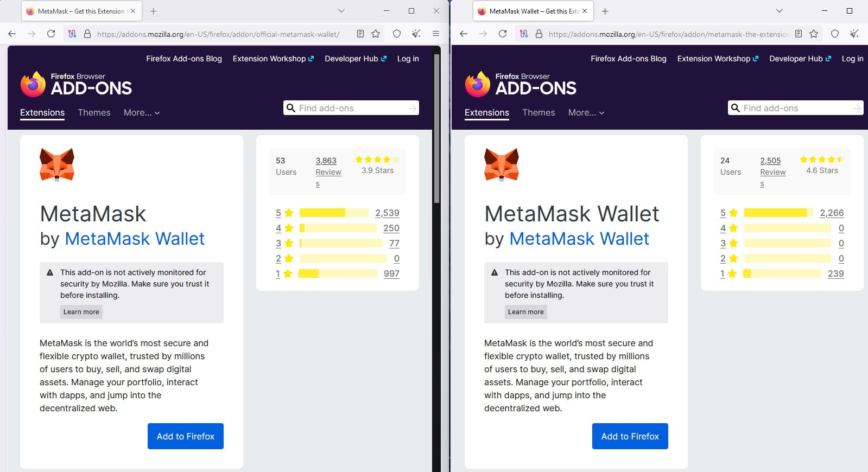
Task: Click Learn more button on right page
Action: click(526, 312)
